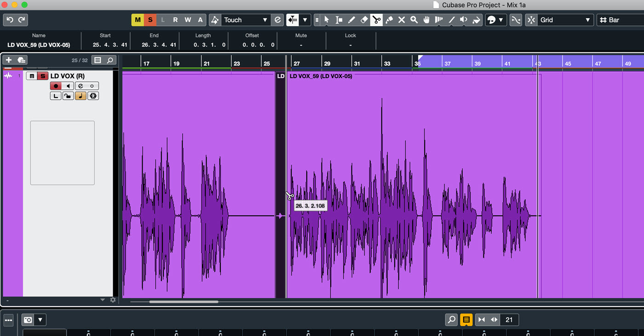Click the mixer snapshot camera icon
The height and width of the screenshot is (336, 644).
(28, 320)
